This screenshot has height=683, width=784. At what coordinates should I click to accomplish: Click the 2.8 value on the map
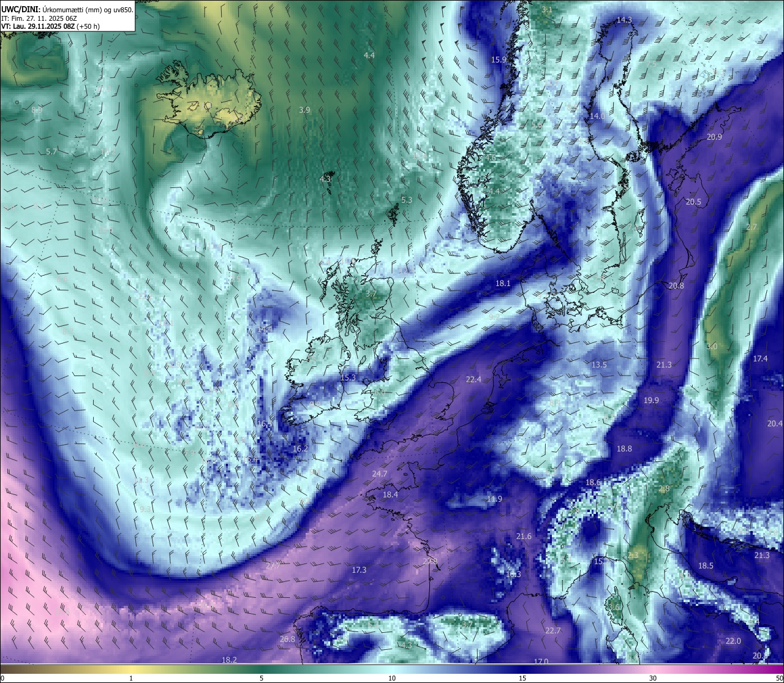pyautogui.click(x=665, y=489)
